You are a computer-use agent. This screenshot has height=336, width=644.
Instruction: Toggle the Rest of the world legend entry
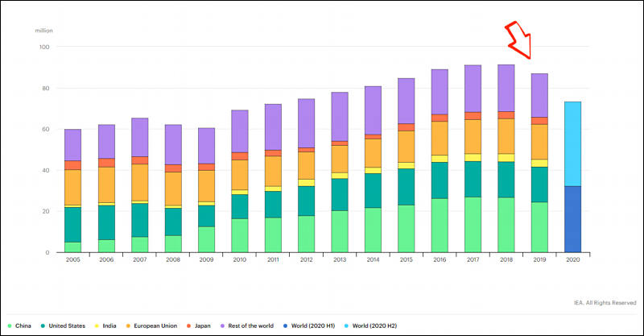pyautogui.click(x=247, y=326)
